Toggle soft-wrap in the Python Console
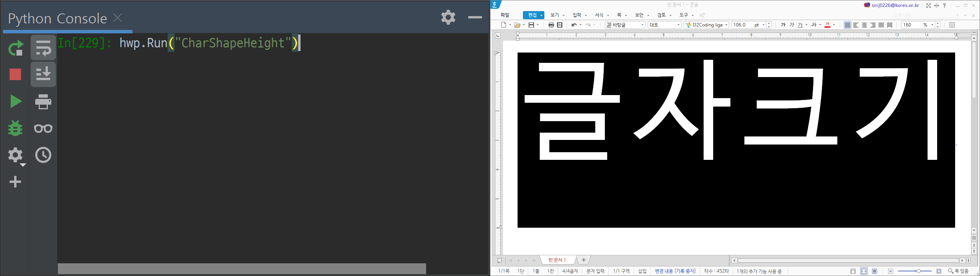 click(43, 48)
